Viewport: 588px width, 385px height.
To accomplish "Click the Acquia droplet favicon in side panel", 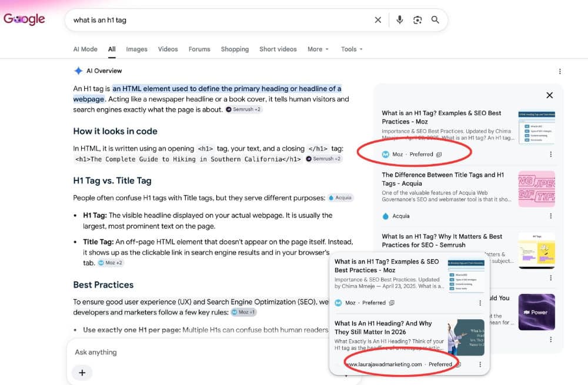I will pos(386,216).
